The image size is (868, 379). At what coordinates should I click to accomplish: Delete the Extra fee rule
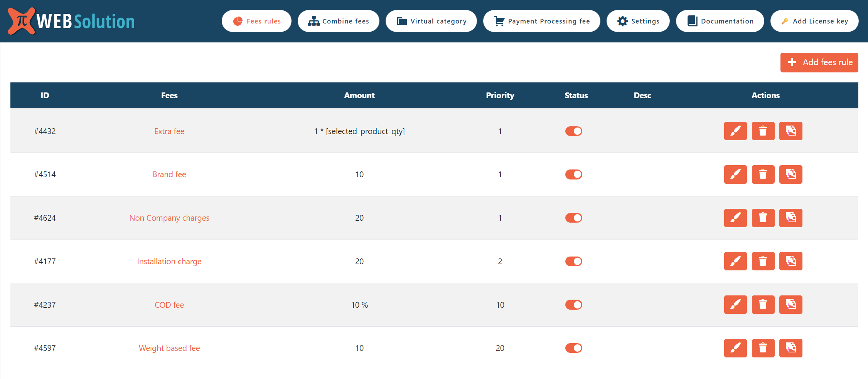763,131
